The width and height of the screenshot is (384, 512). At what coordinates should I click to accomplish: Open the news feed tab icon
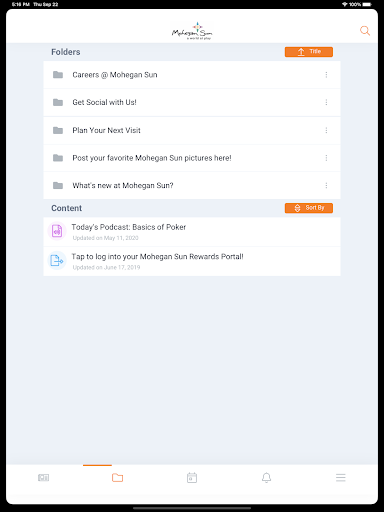(x=43, y=478)
